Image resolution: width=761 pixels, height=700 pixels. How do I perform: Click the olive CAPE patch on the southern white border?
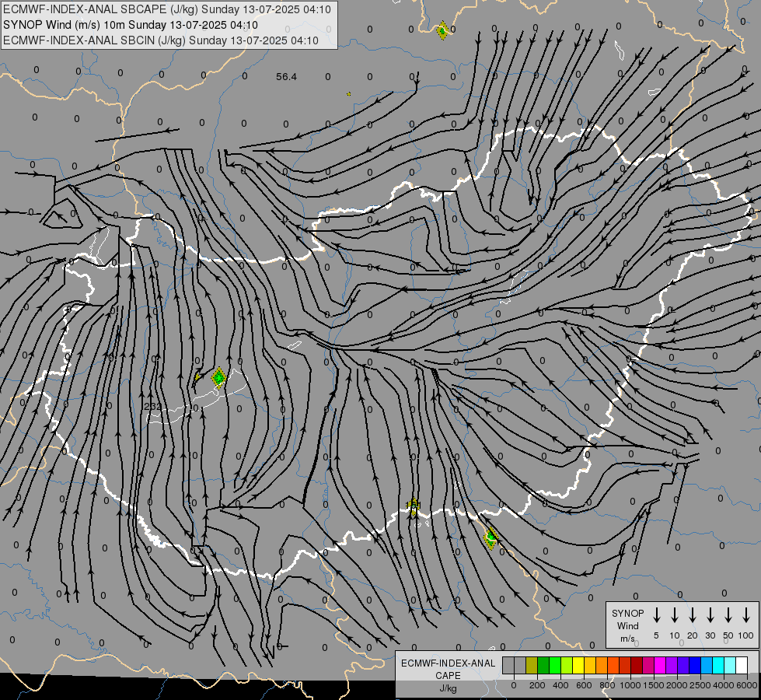click(413, 507)
